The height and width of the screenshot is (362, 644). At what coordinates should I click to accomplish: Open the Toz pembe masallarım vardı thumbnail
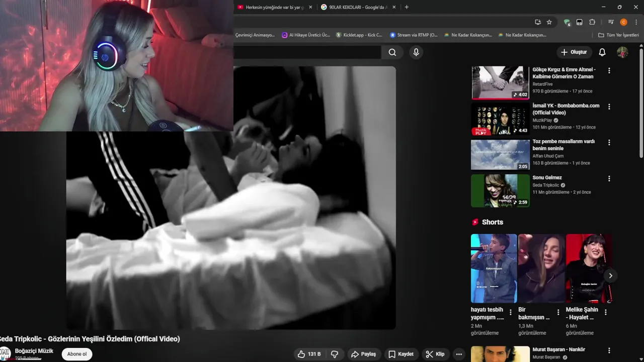(x=500, y=155)
